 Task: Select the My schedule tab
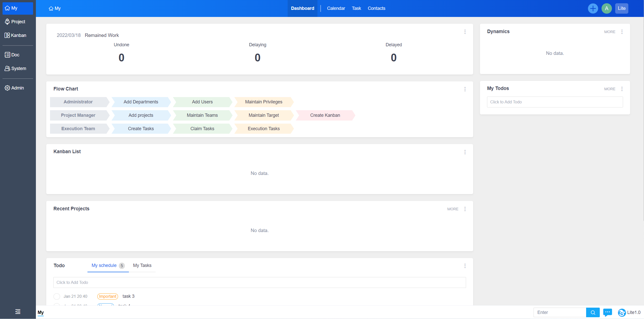coord(108,265)
